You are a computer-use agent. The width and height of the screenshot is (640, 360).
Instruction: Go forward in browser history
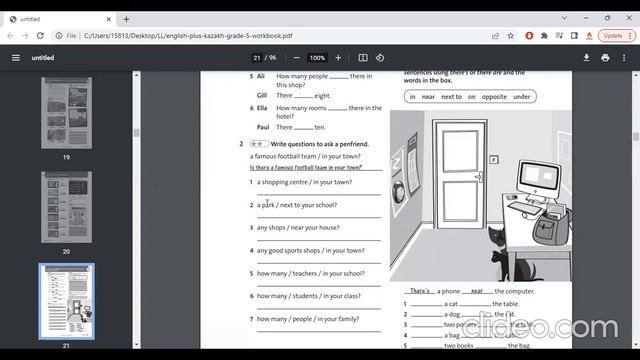[x=25, y=36]
